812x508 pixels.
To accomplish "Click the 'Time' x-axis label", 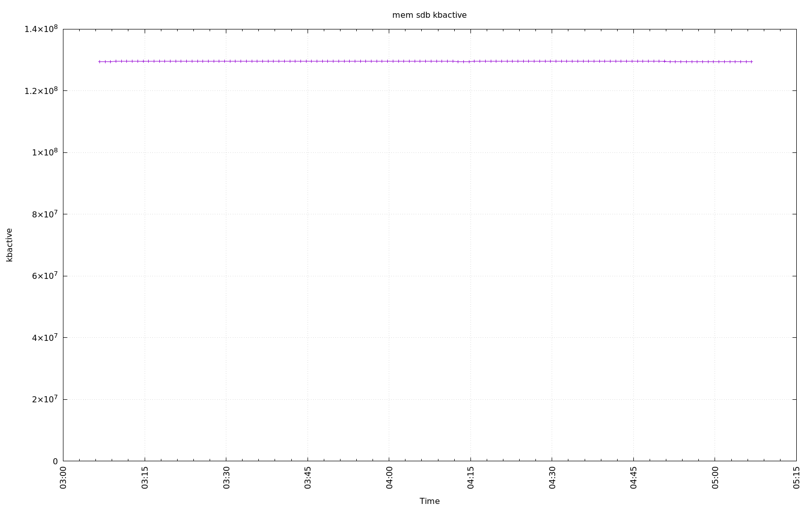I will [429, 501].
